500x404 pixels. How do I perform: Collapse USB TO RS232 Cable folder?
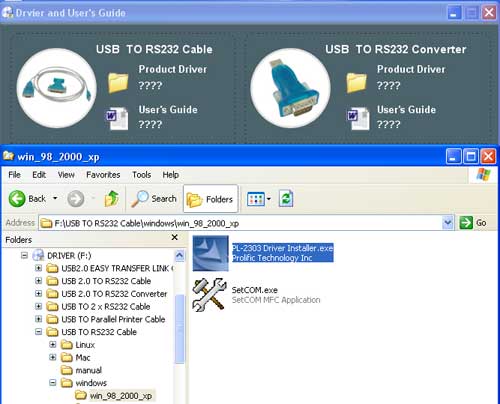38,332
